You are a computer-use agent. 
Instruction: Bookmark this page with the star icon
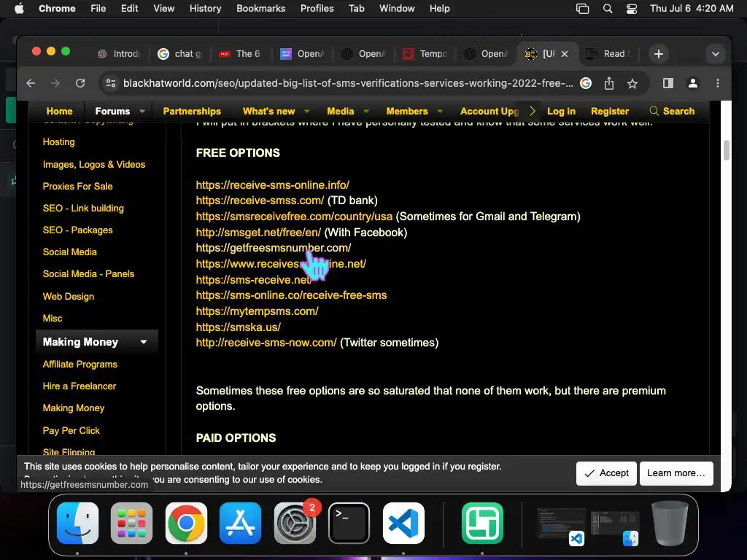[x=632, y=84]
